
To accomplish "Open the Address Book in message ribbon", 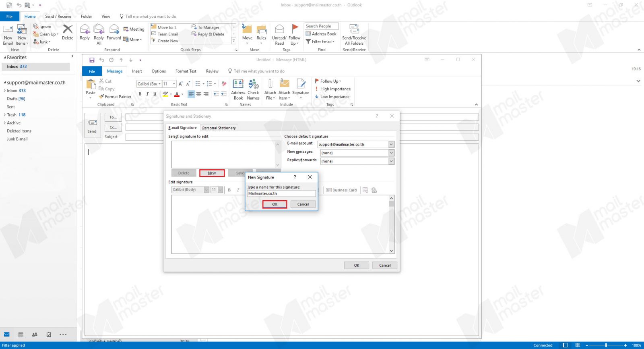I will click(x=238, y=84).
